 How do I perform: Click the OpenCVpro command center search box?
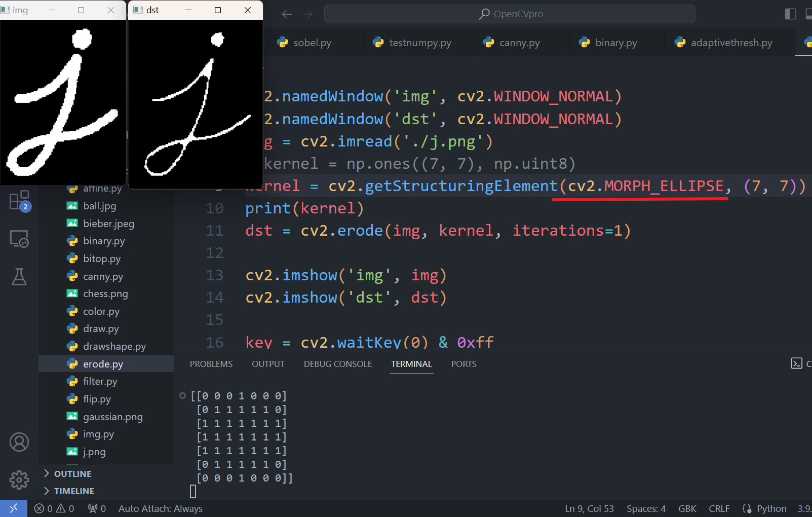pyautogui.click(x=510, y=14)
